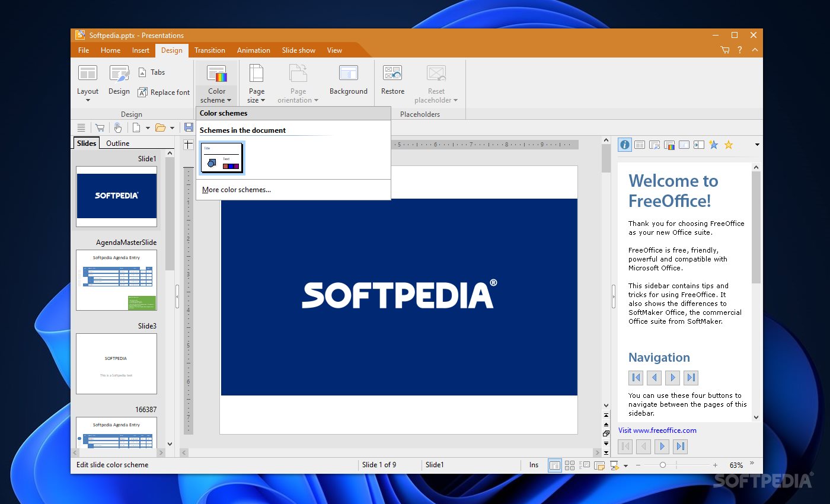The image size is (830, 504).
Task: Open the New document dropdown arrow
Action: coord(147,127)
